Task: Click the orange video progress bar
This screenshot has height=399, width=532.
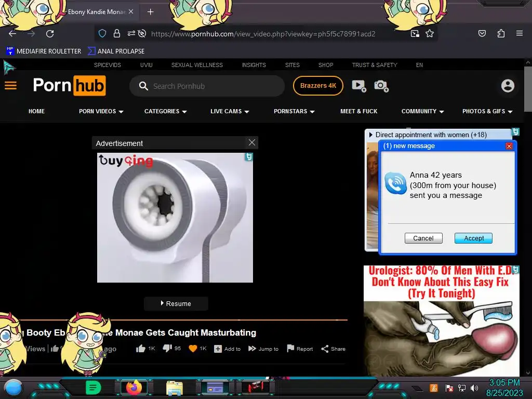Action: [184, 320]
